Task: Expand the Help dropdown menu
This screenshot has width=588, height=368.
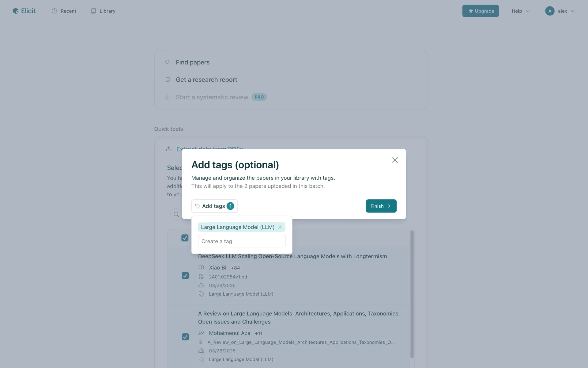Action: pos(520,11)
